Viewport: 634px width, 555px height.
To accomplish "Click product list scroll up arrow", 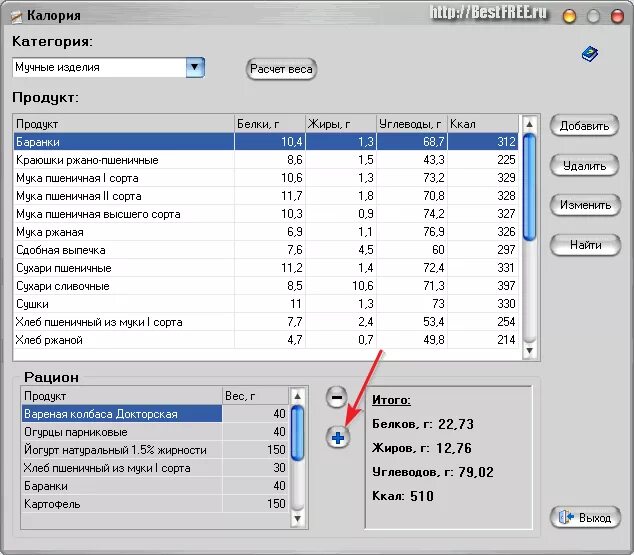I will click(x=529, y=124).
